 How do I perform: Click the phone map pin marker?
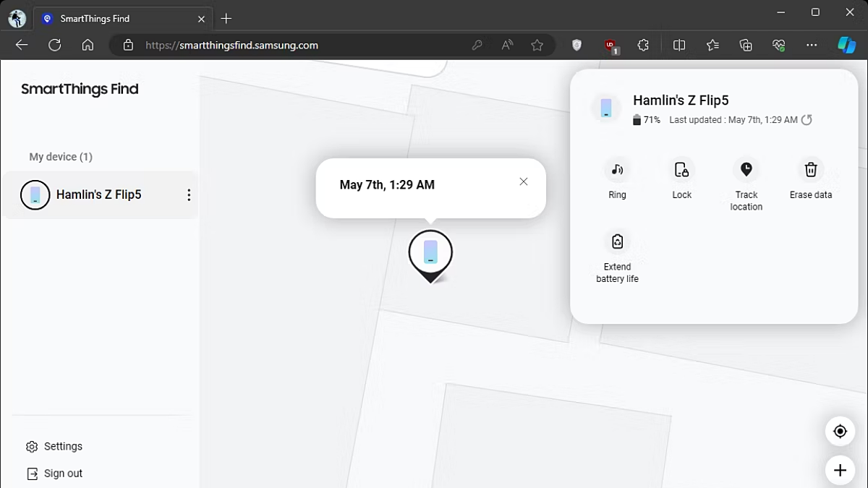[x=430, y=254]
